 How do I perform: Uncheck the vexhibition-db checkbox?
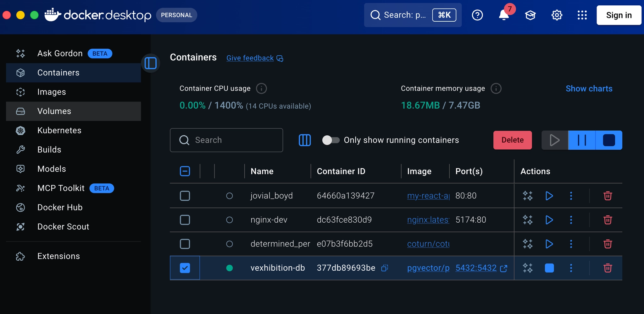click(x=185, y=268)
